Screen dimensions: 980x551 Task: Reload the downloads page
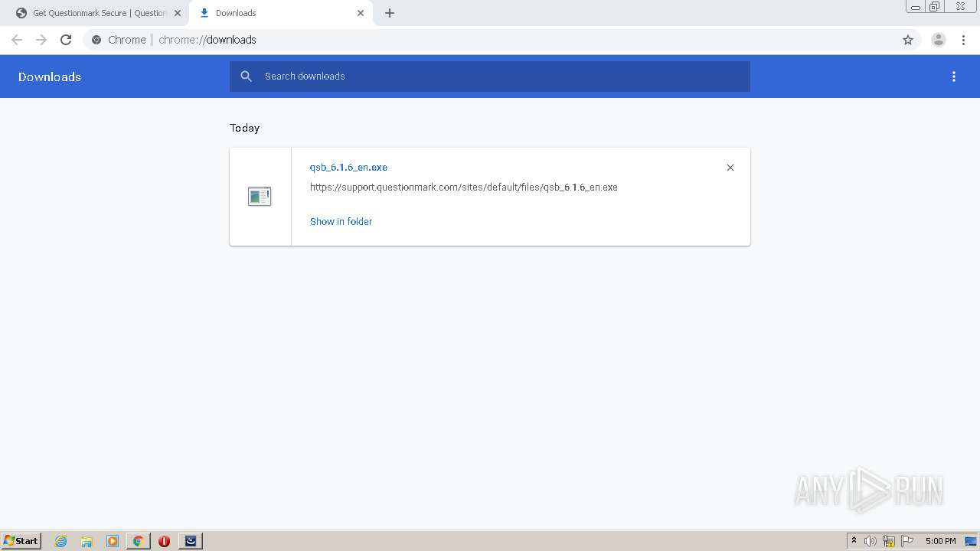point(66,40)
